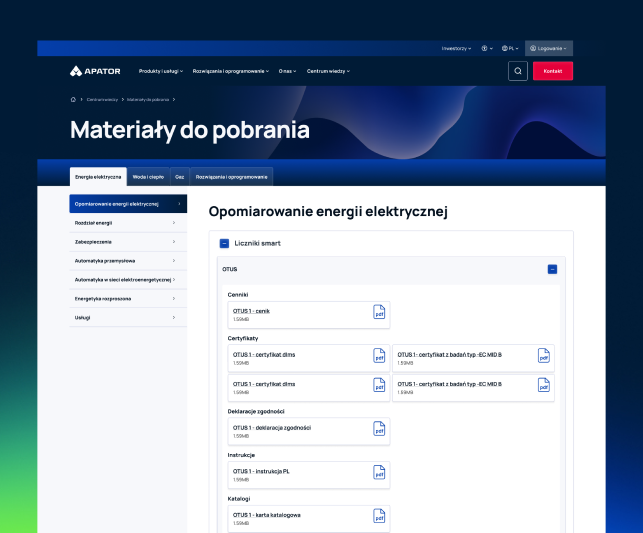This screenshot has width=643, height=533.
Task: Expand Produkty i usługi menu
Action: click(161, 71)
